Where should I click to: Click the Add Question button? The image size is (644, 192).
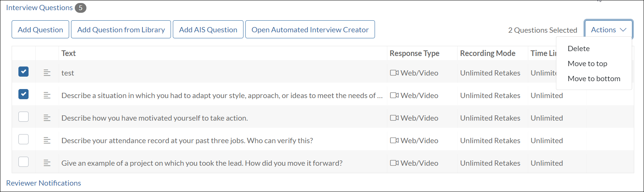pos(41,30)
